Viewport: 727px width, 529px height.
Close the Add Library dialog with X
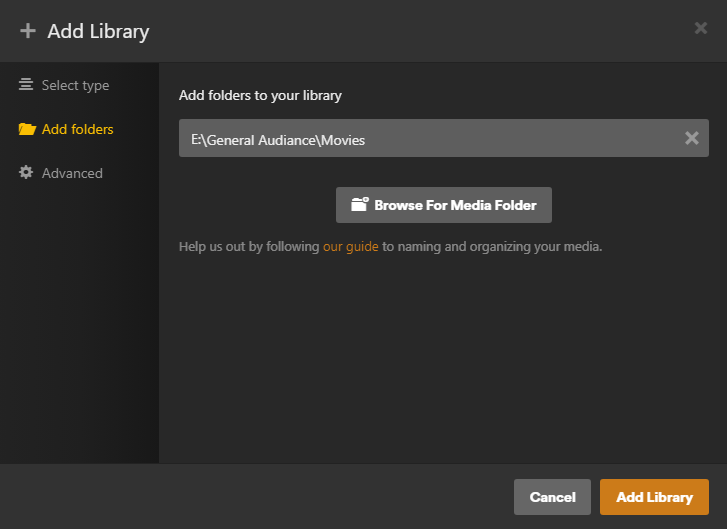click(x=701, y=28)
